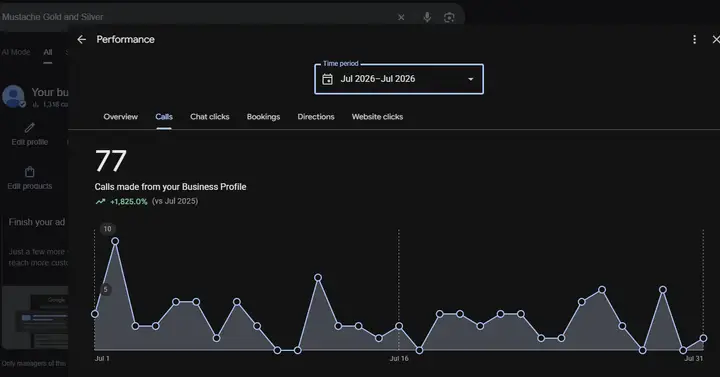
Task: Click the Jul 16 axis label
Action: coord(399,359)
